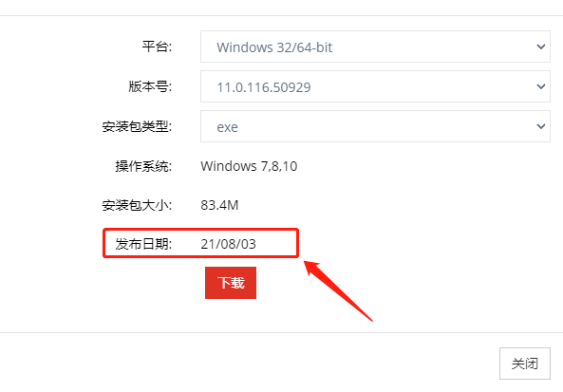Click the 发布日期 label text
The image size is (563, 392).
point(143,244)
